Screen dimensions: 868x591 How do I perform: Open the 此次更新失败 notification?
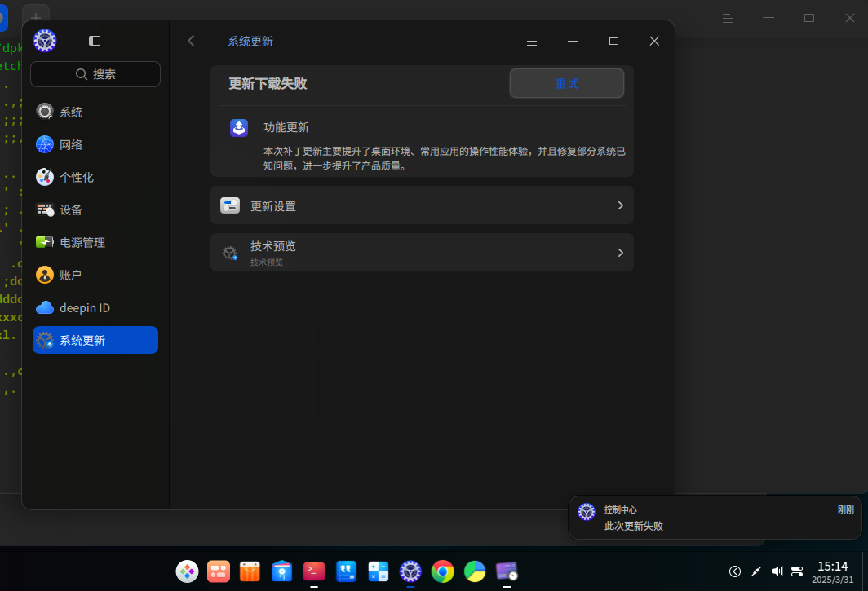[715, 518]
